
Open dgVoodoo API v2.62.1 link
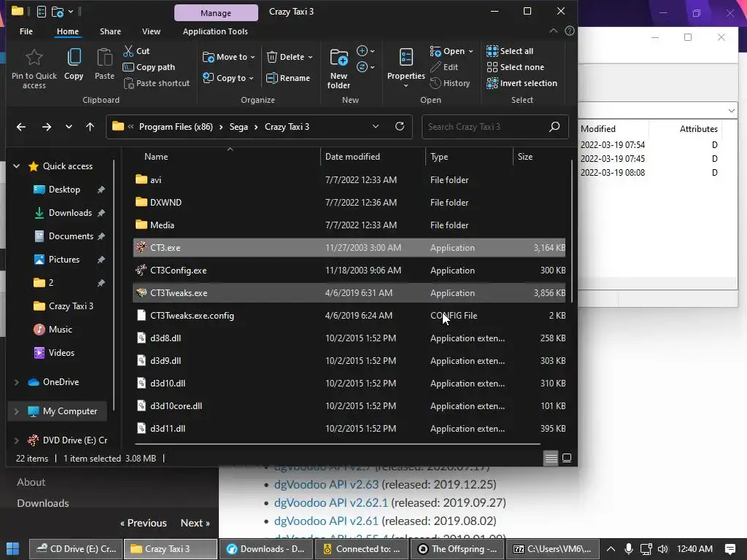[331, 502]
